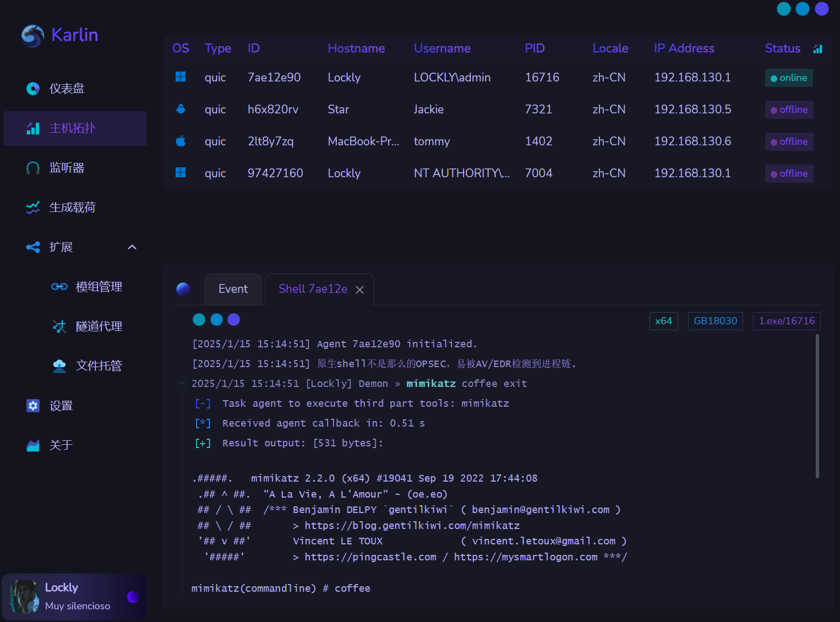Screen dimensions: 840x622
Task: Click the blue sphere icon beside Event tab
Action: pyautogui.click(x=183, y=289)
